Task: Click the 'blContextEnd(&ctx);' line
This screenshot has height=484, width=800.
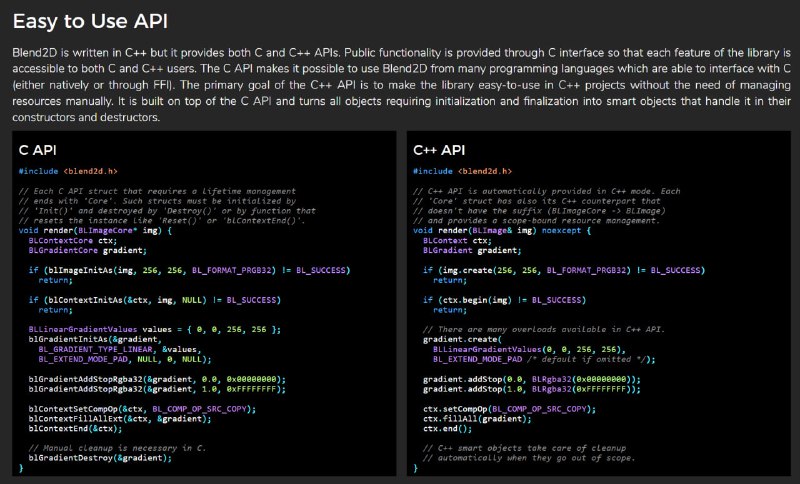Action: pyautogui.click(x=76, y=428)
